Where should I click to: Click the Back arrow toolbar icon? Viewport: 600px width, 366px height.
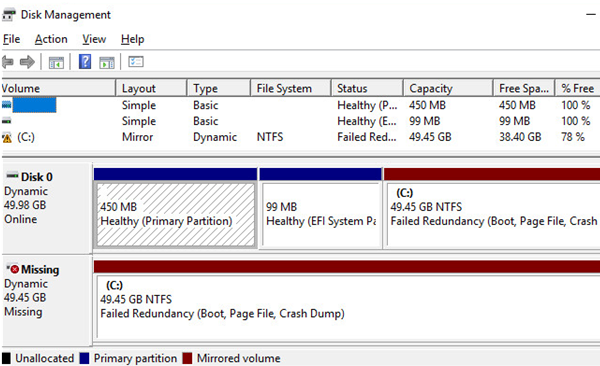pos(8,62)
